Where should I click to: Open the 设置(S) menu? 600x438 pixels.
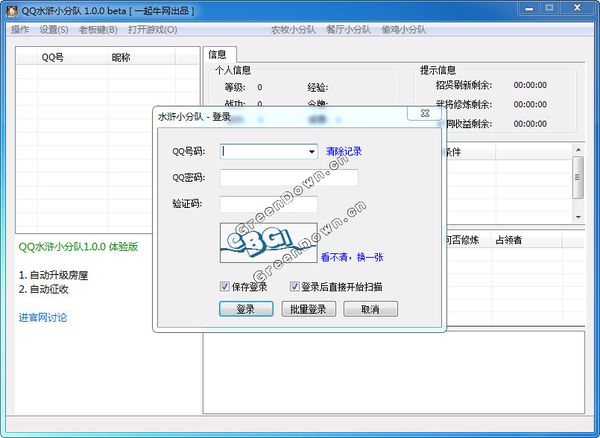53,29
